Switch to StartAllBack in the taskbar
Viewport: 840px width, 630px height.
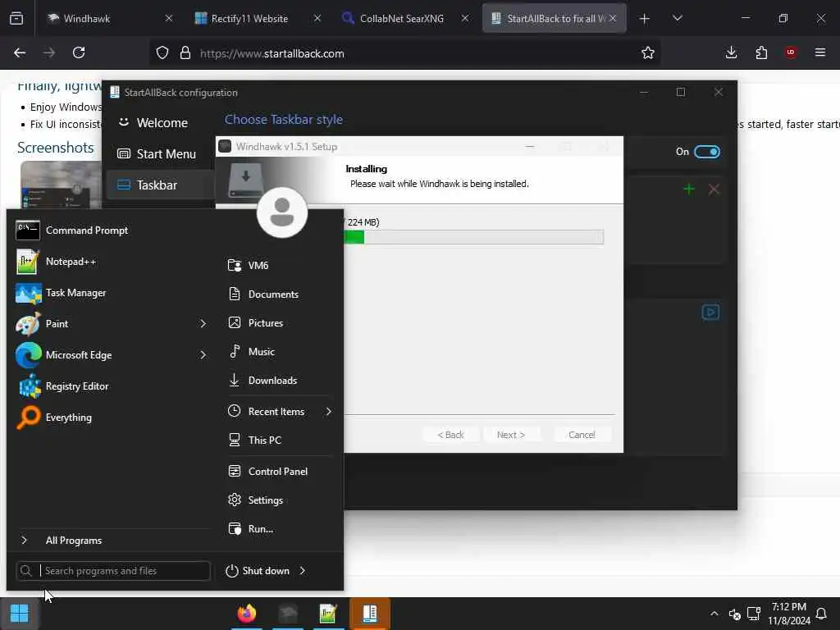pyautogui.click(x=370, y=614)
